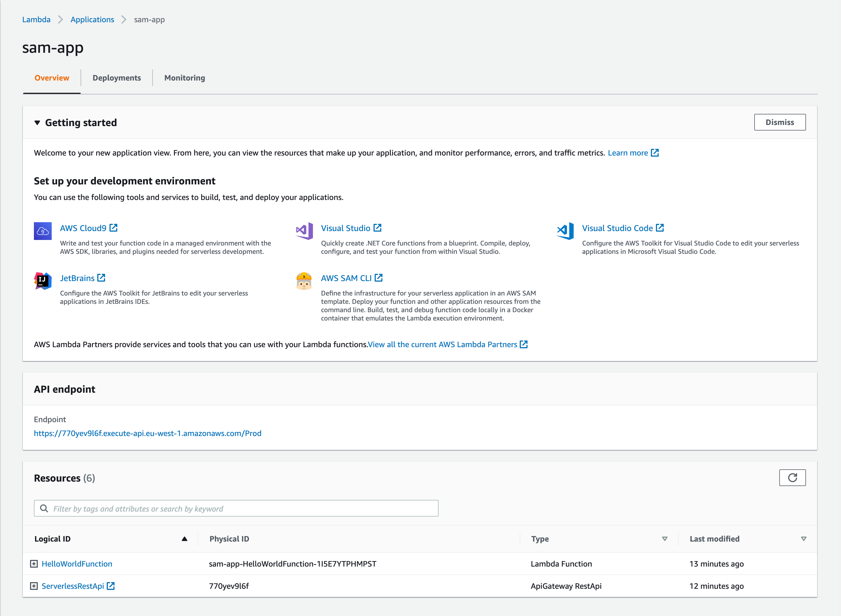Click the Learn more external link icon
The image size is (841, 616).
[655, 152]
